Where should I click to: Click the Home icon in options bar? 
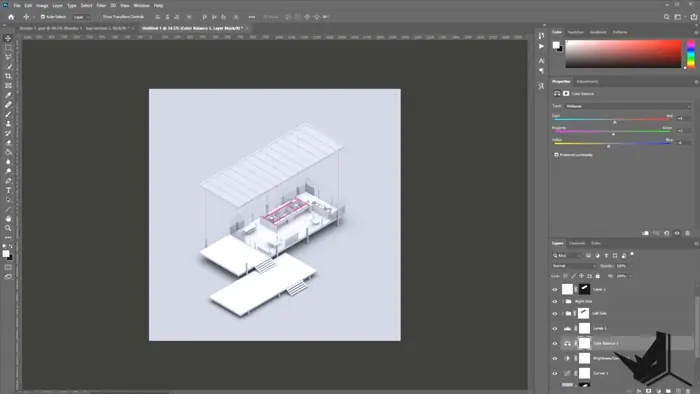coord(11,17)
